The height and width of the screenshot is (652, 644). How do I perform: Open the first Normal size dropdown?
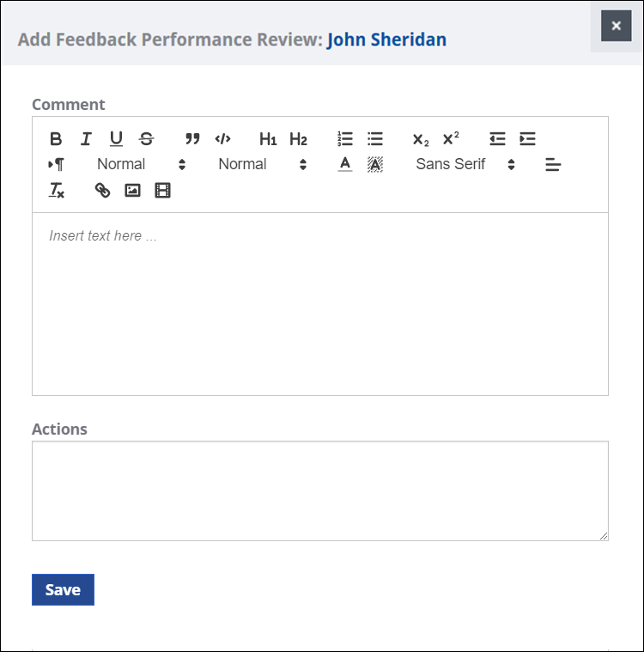141,165
